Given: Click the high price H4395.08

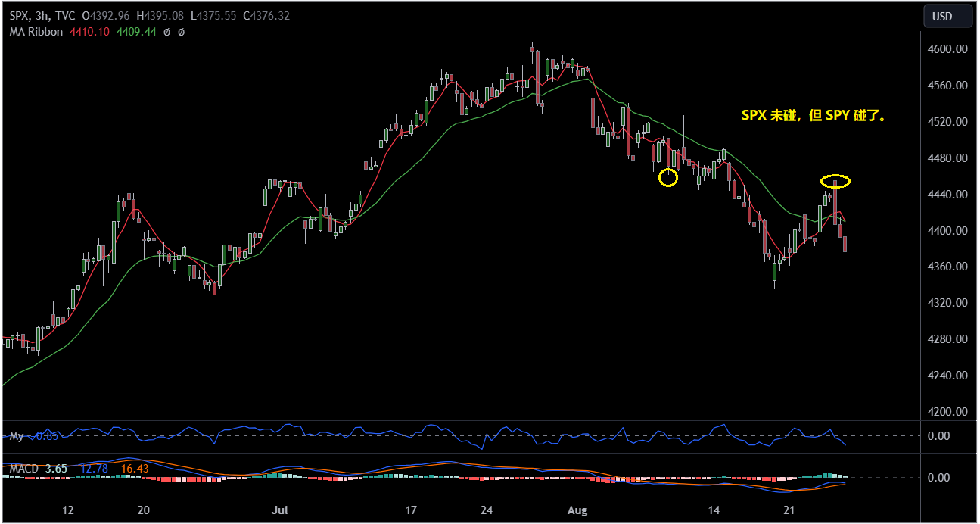Looking at the screenshot, I should coord(160,16).
